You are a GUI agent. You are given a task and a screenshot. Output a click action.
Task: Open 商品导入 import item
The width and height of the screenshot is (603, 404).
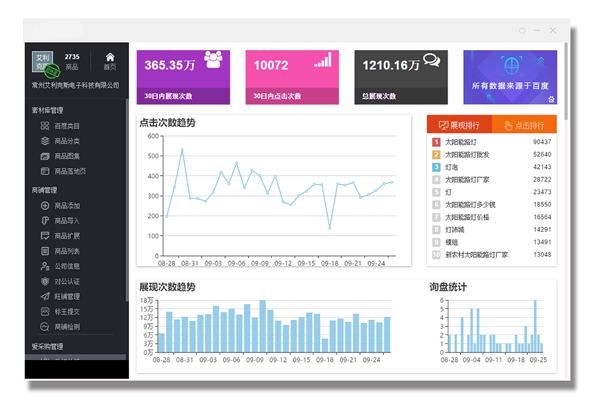point(66,220)
